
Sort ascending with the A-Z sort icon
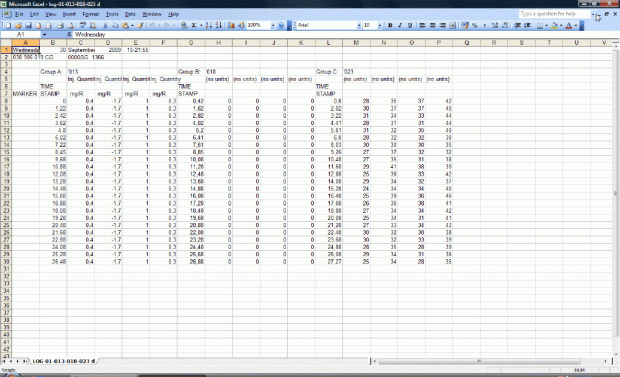click(208, 25)
